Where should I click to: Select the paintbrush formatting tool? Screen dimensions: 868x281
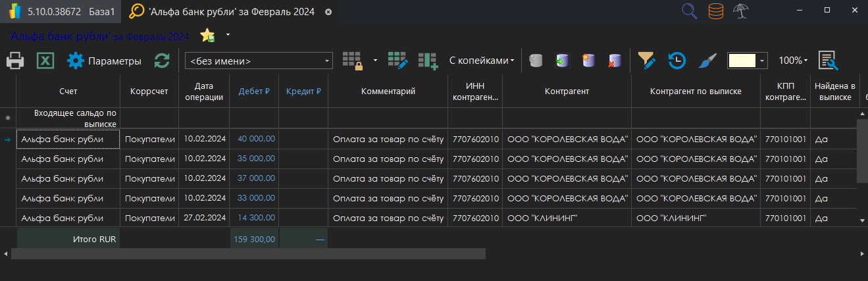click(x=707, y=61)
